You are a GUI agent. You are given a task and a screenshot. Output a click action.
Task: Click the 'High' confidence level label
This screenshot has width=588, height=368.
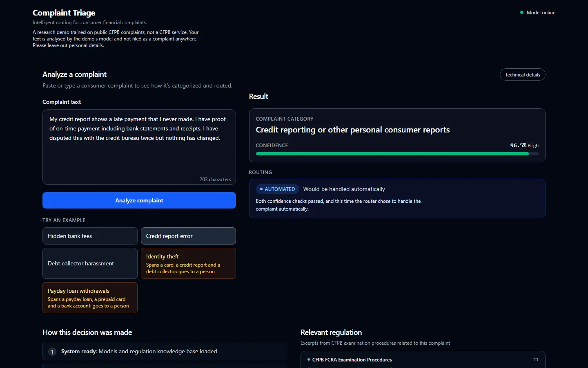[533, 146]
